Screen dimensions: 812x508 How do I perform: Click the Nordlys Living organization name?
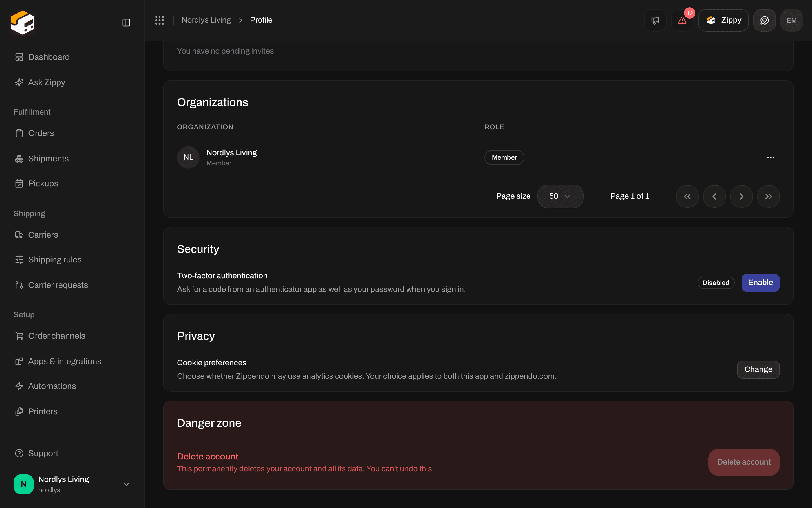(231, 152)
